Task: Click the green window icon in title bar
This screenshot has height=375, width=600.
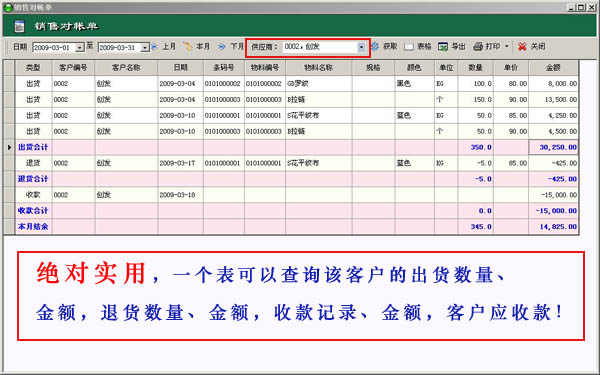Action: click(x=8, y=7)
